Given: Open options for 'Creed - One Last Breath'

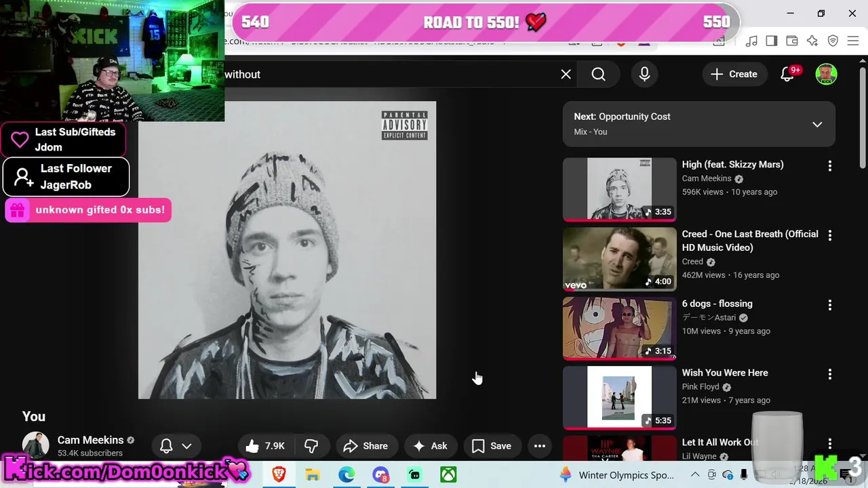Looking at the screenshot, I should [829, 235].
